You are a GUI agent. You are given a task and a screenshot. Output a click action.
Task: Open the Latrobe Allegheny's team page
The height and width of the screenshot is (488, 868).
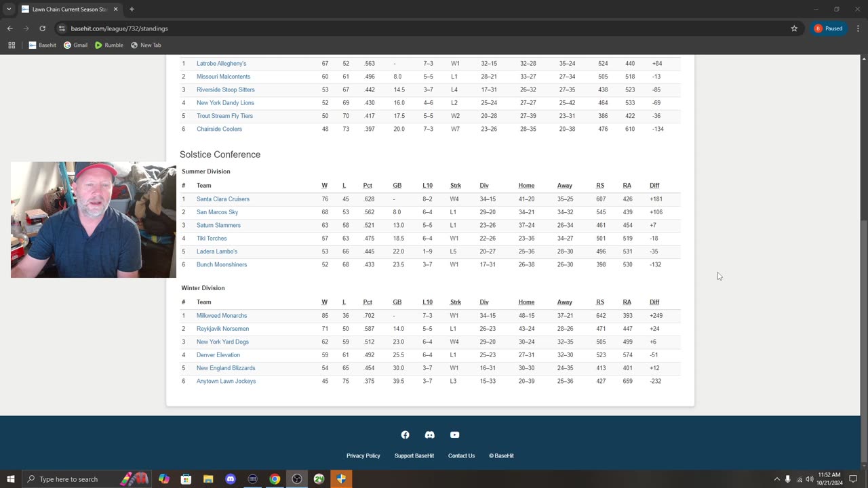click(x=221, y=64)
